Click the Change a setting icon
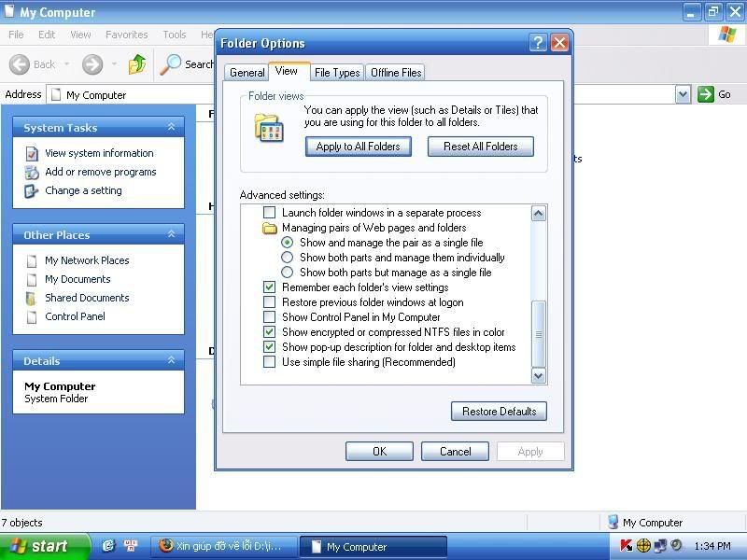Viewport: 747px width, 560px height. click(x=32, y=191)
